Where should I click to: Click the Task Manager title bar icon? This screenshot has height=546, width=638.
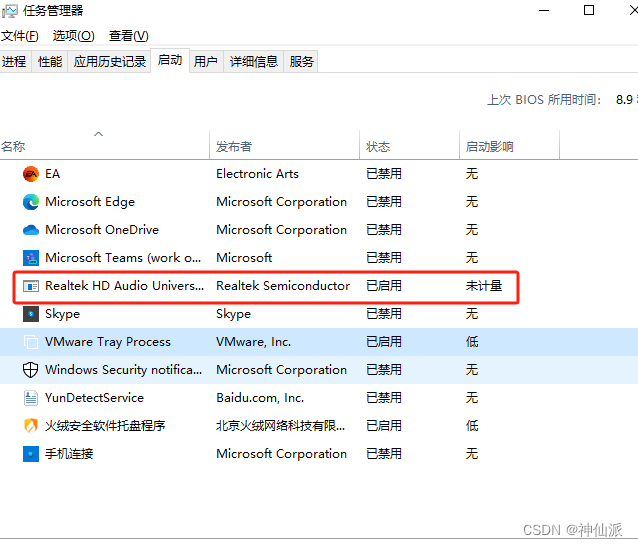point(9,11)
